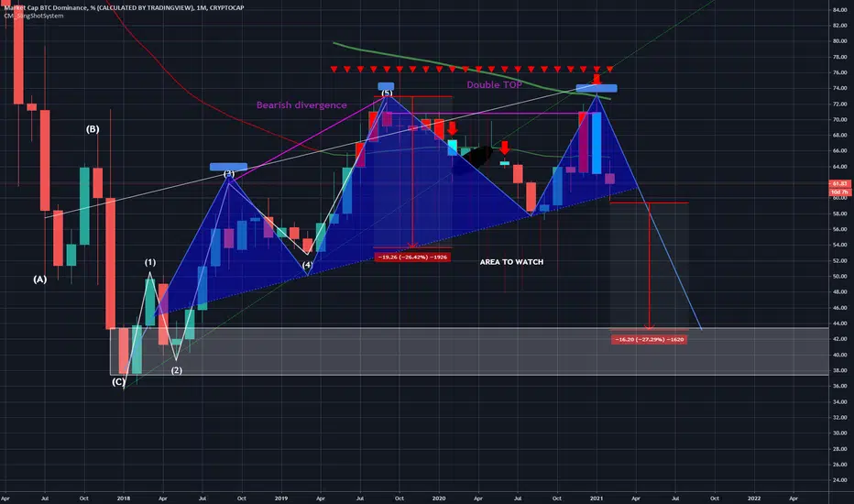Click the 30.00 price axis label
Viewport: 854px width, 504px height.
tap(839, 433)
